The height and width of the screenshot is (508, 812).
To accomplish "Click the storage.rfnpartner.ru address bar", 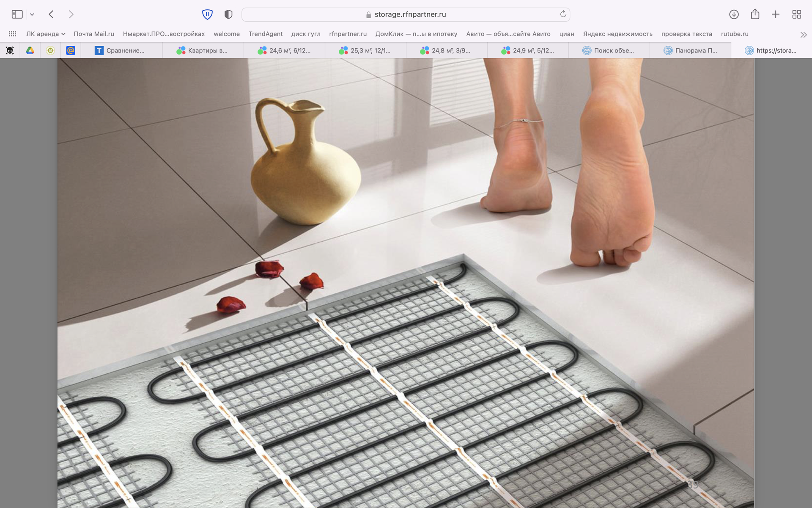I will 405,14.
